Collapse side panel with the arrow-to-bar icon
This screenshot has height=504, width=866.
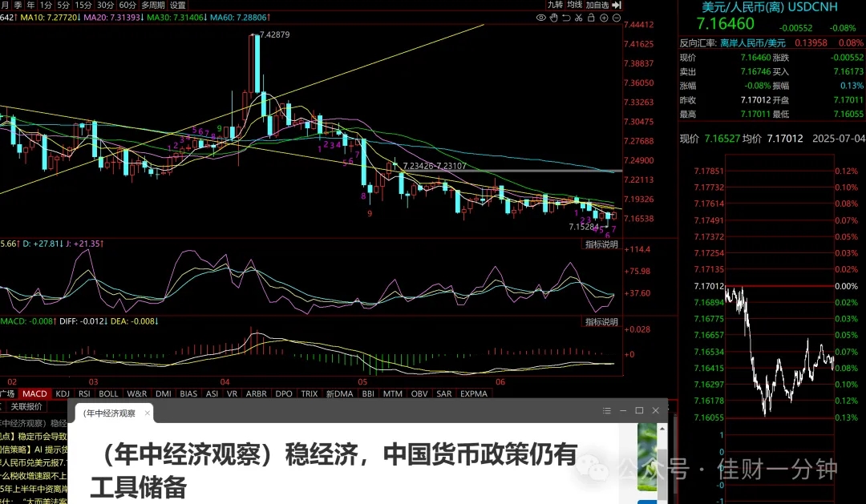(x=617, y=5)
